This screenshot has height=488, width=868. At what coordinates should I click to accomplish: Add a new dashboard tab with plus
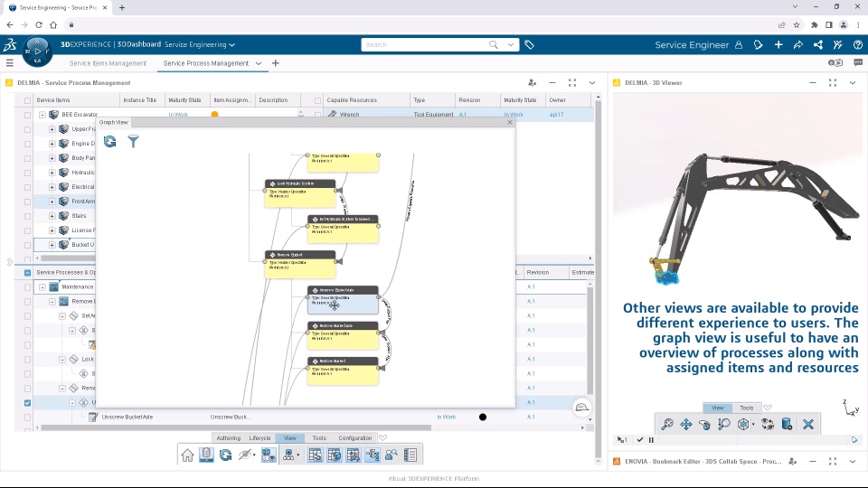coord(275,63)
